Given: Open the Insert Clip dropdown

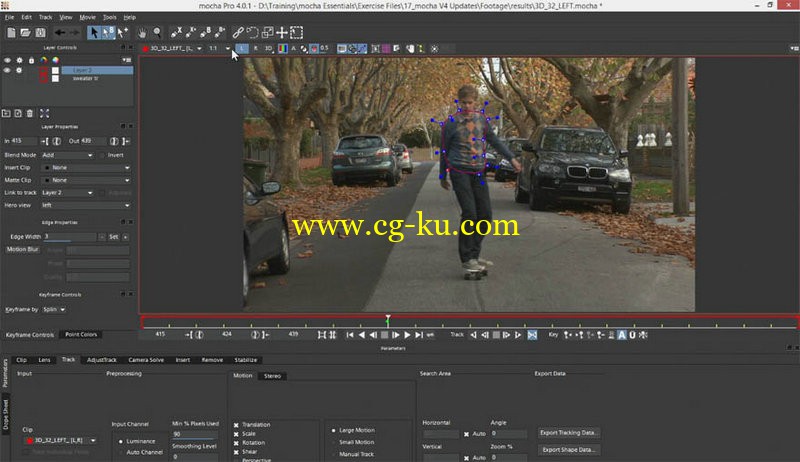Looking at the screenshot, I should point(86,168).
